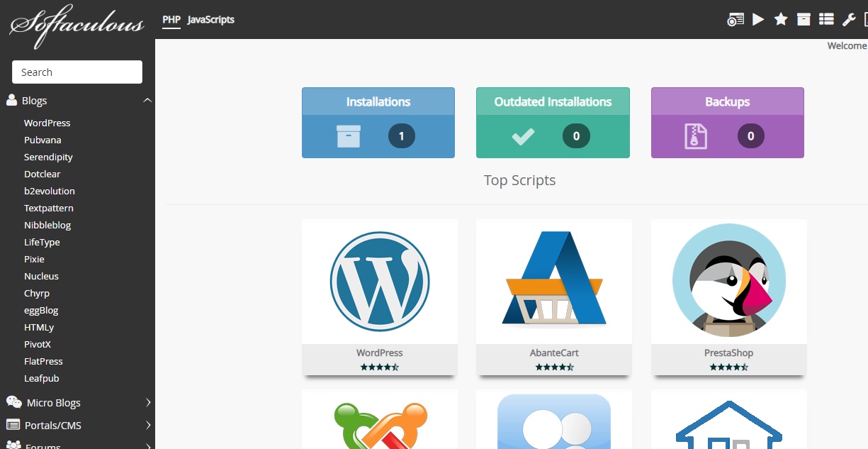The height and width of the screenshot is (449, 868).
Task: Open the Joomla logo card
Action: (380, 419)
